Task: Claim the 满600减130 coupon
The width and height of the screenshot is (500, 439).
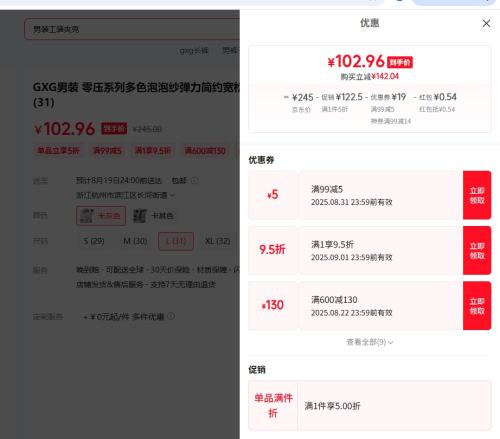Action: coord(477,306)
